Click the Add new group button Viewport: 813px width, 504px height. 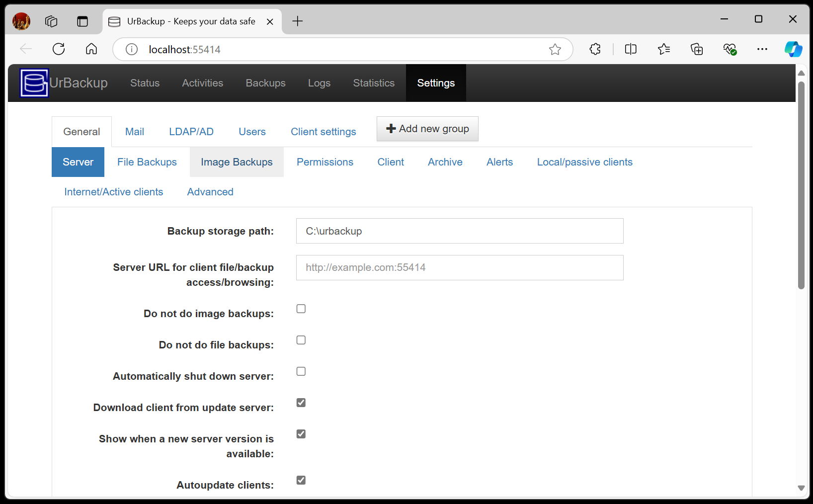coord(427,129)
